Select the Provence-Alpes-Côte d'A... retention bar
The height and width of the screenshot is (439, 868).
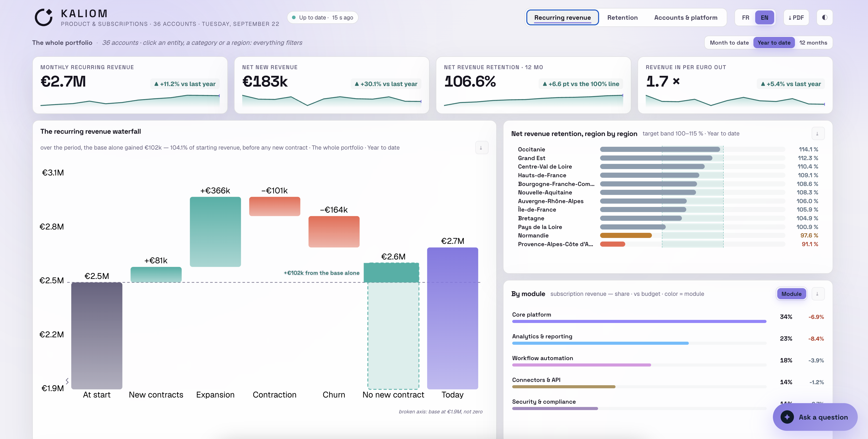pos(612,244)
